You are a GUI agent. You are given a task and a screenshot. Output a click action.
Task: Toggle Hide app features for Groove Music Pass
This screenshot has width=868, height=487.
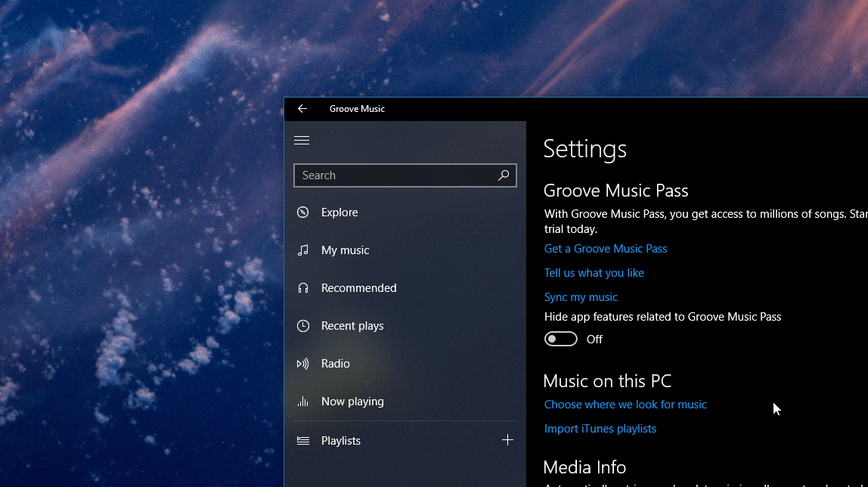(x=561, y=339)
